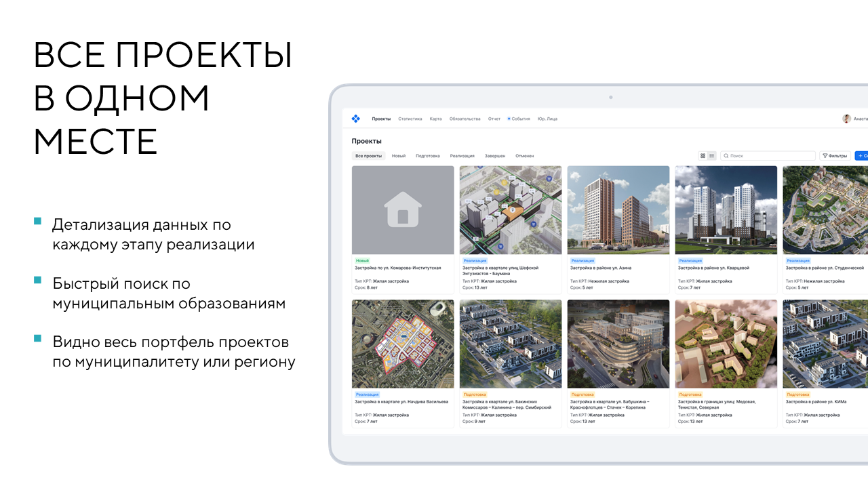Select the Реализация status tab
This screenshot has height=488, width=868.
click(x=462, y=156)
